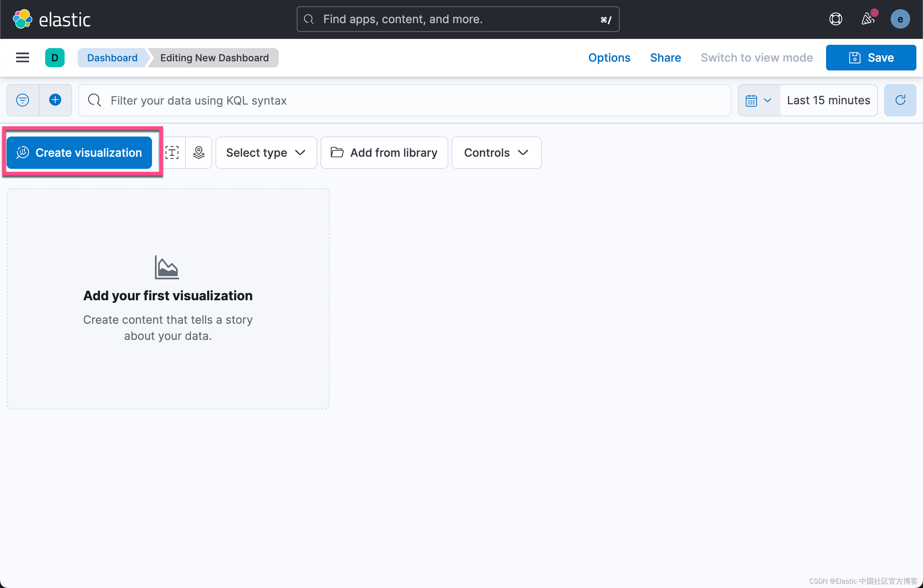923x588 pixels.
Task: Switch to view mode
Action: pyautogui.click(x=757, y=58)
